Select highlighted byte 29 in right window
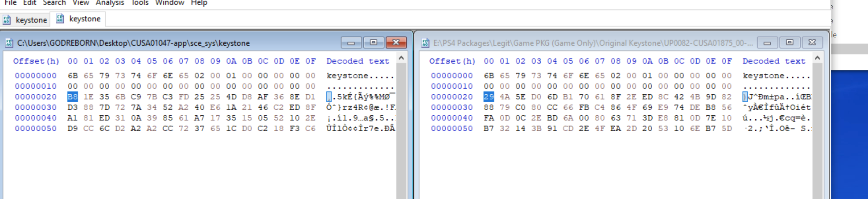This screenshot has height=199, width=868. click(489, 97)
